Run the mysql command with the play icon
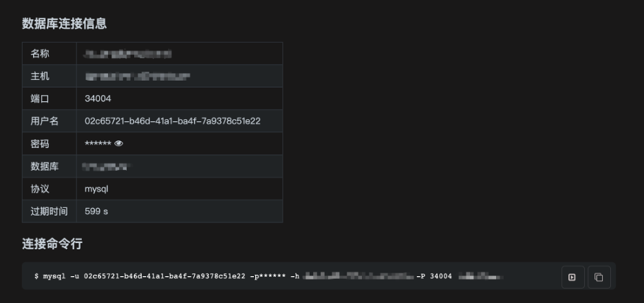The image size is (644, 303). (572, 277)
